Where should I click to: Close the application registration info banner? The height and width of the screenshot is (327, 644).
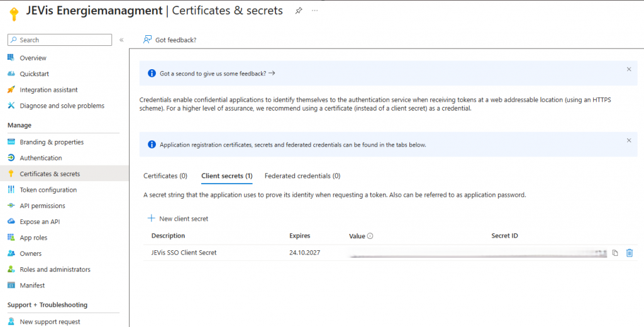coord(628,140)
